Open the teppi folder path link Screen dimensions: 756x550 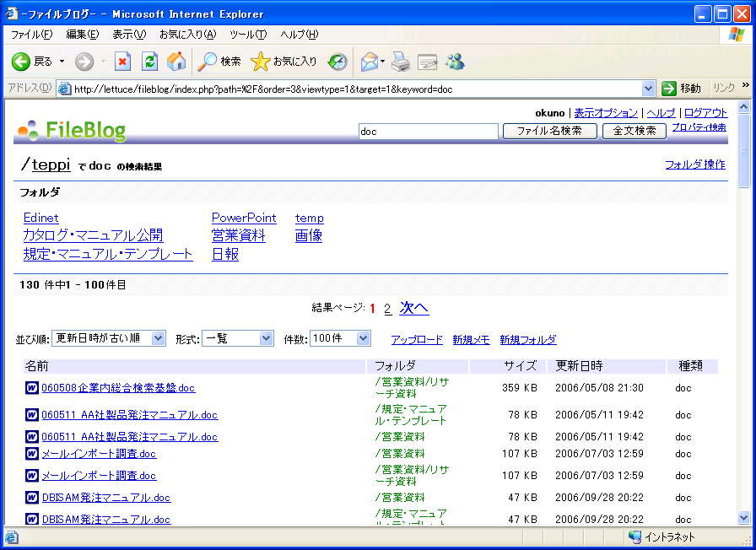point(51,164)
